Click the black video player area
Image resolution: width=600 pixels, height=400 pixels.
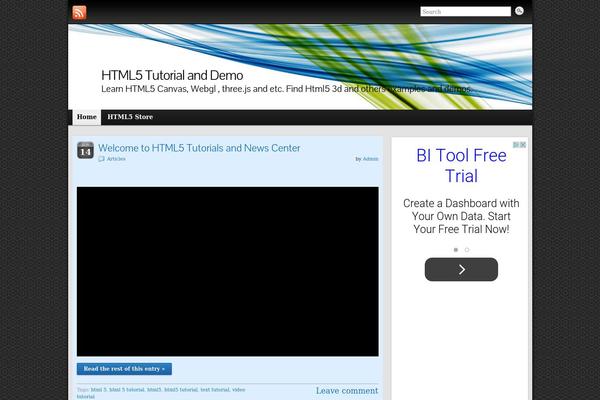(228, 271)
